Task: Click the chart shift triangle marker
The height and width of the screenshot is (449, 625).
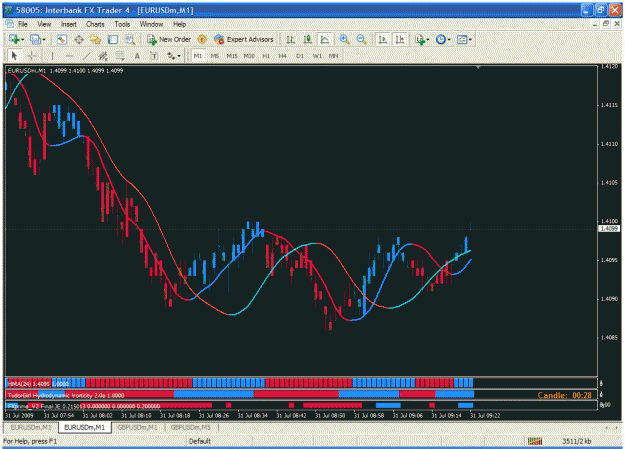Action: pyautogui.click(x=478, y=67)
